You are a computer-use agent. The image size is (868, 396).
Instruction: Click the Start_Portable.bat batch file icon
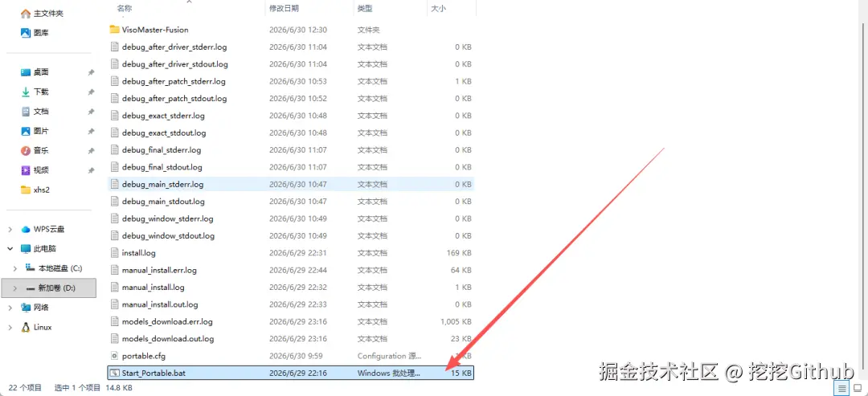pyautogui.click(x=115, y=373)
